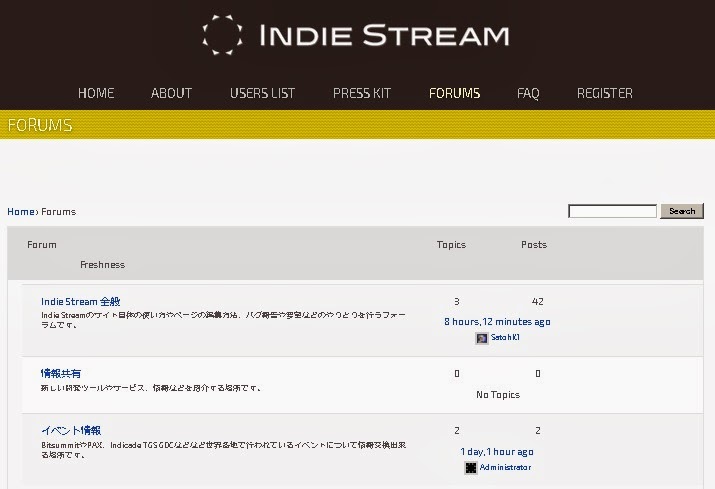Image resolution: width=715 pixels, height=489 pixels.
Task: Click the 'Forums' breadcrumb text
Action: pyautogui.click(x=58, y=212)
